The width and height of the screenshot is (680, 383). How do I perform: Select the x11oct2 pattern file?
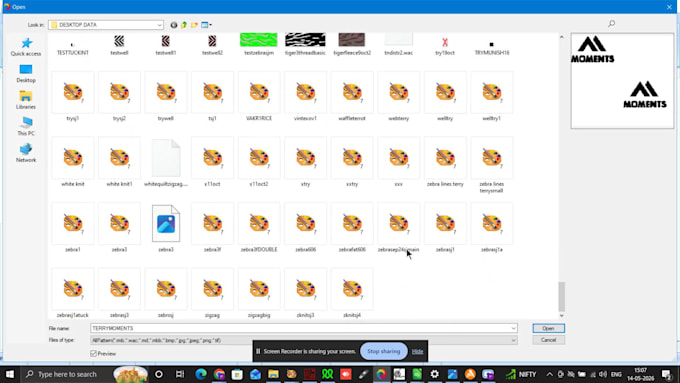pyautogui.click(x=259, y=162)
